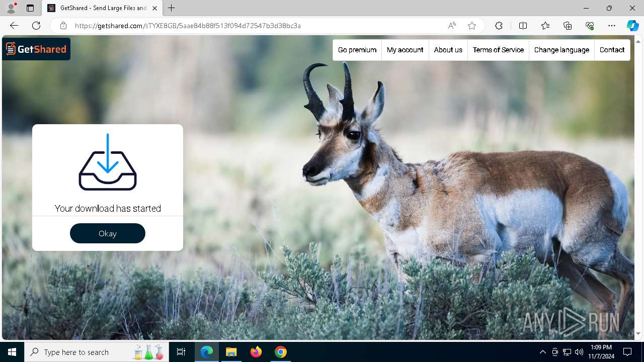The height and width of the screenshot is (362, 644).
Task: Open the clock and calendar
Action: coord(601,352)
